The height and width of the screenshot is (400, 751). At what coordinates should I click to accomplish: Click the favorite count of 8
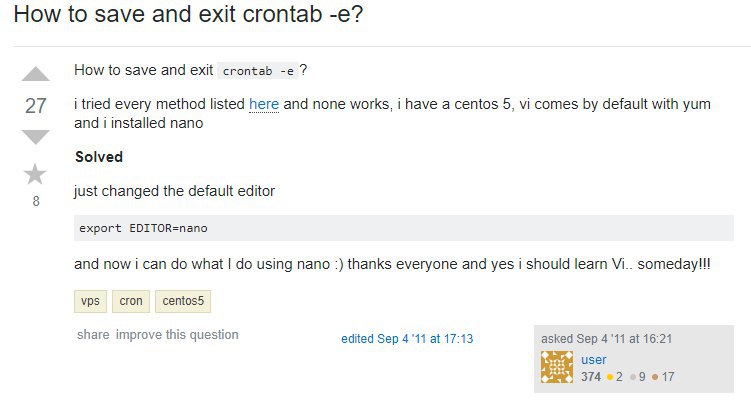pyautogui.click(x=36, y=201)
